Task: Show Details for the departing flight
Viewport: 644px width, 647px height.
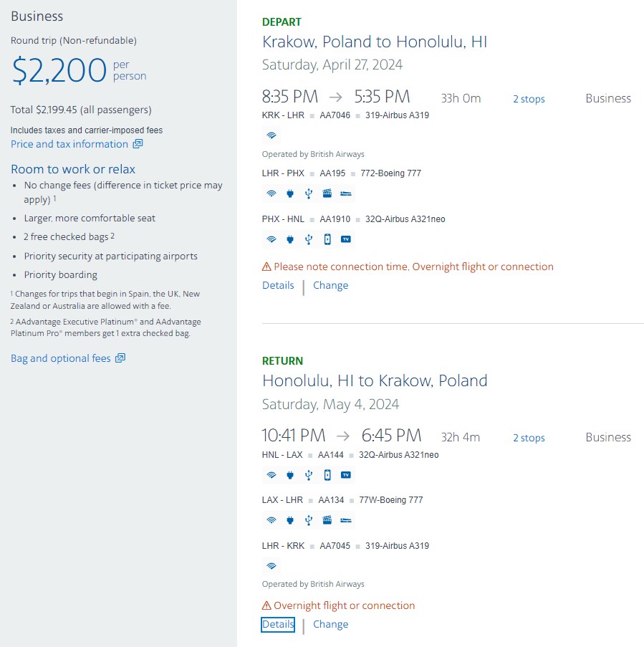Action: pos(278,285)
